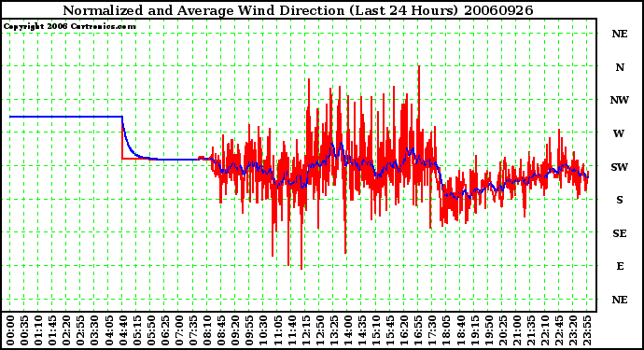
Task: Select the W direction axis label
Action: [x=619, y=133]
